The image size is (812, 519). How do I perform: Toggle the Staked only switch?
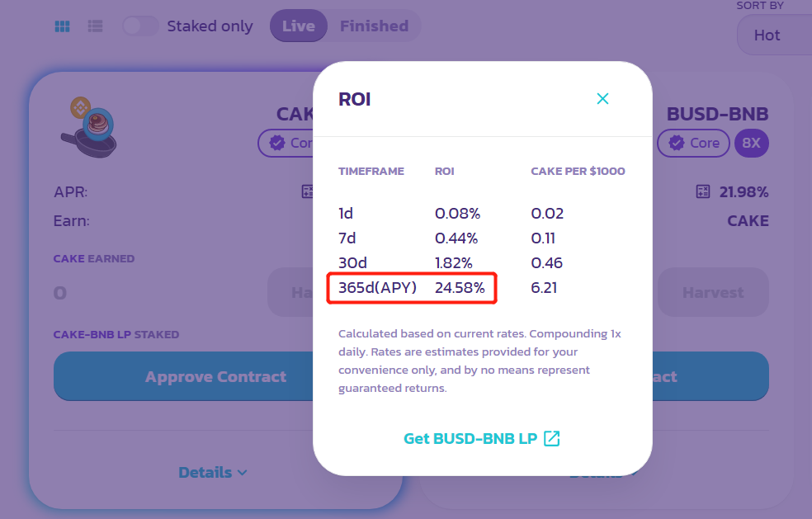point(140,26)
